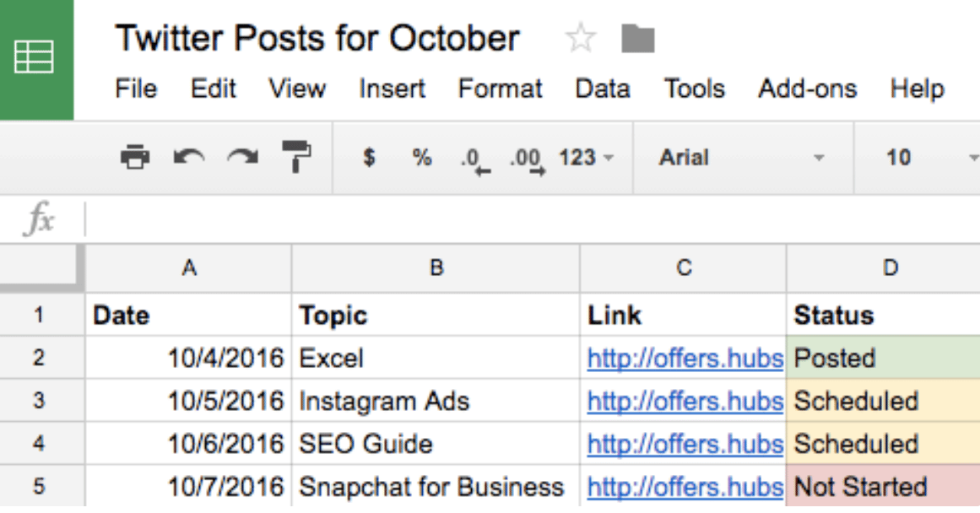Click the decrease decimal places icon
This screenshot has height=513, width=980.
click(x=470, y=157)
